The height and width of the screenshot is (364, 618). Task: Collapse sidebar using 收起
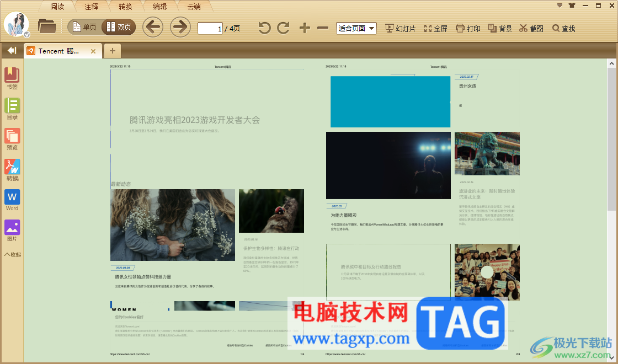(13, 254)
